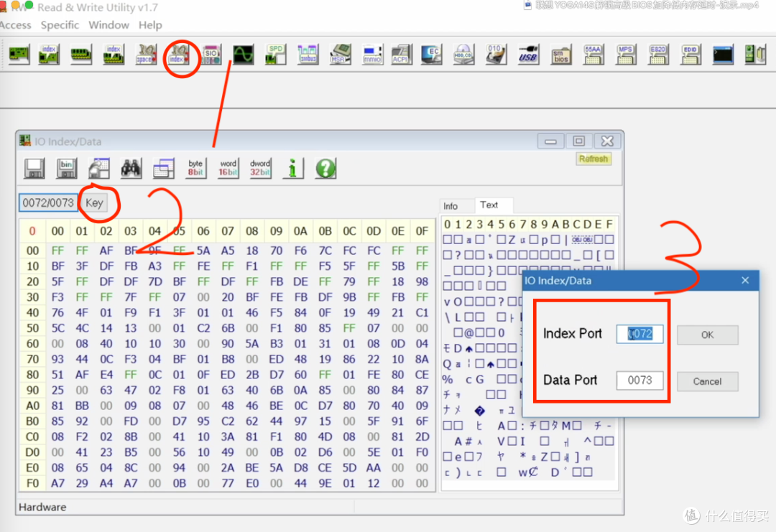
Task: Open the IO index/data tool
Action: pos(179,55)
